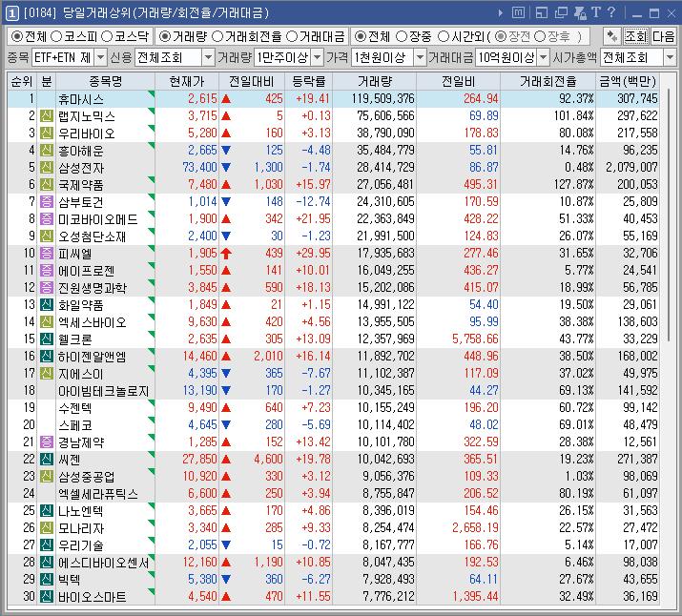
Task: Open the 휴마시스 stock row
Action: [333, 98]
